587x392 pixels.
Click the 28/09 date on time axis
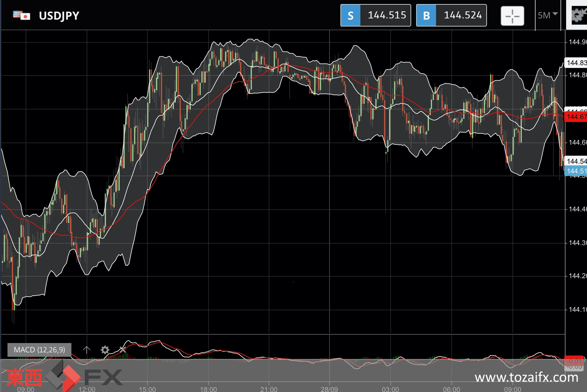(329, 389)
